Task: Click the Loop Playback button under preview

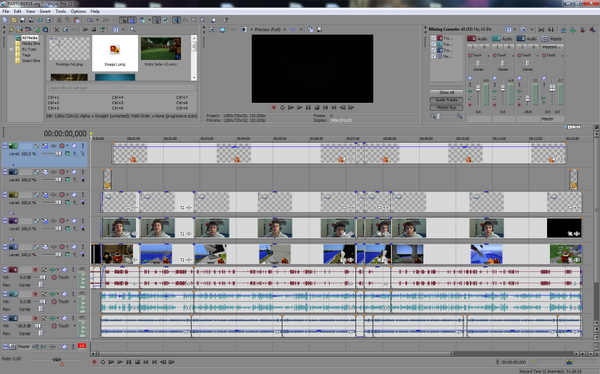Action: click(282, 108)
